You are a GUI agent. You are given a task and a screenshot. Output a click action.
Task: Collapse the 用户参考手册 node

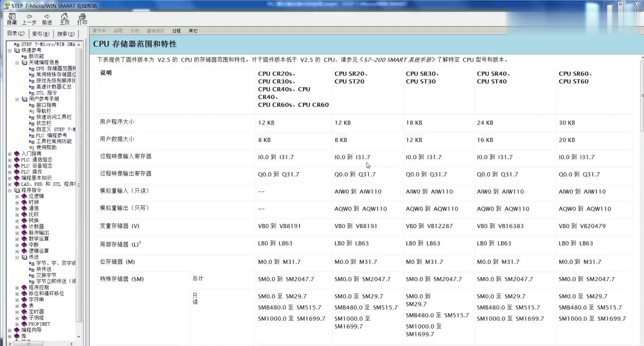click(17, 99)
